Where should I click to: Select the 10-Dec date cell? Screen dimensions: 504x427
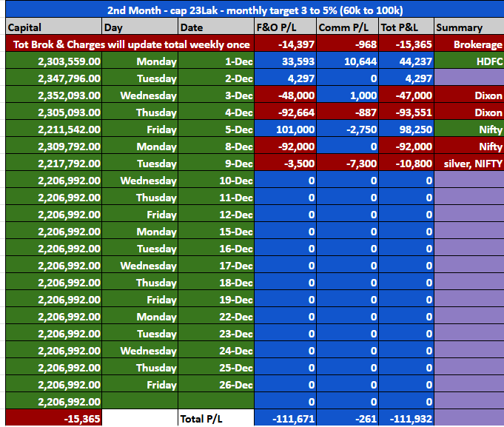[x=216, y=181]
